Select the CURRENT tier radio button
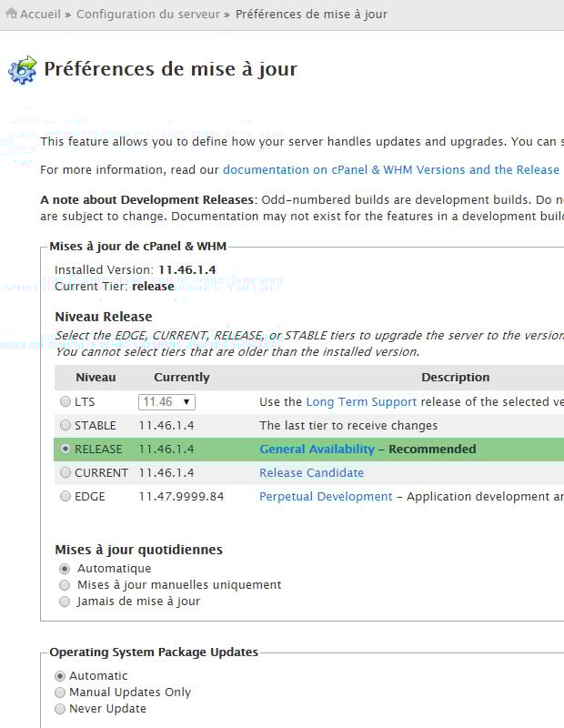Image resolution: width=564 pixels, height=728 pixels. [65, 472]
